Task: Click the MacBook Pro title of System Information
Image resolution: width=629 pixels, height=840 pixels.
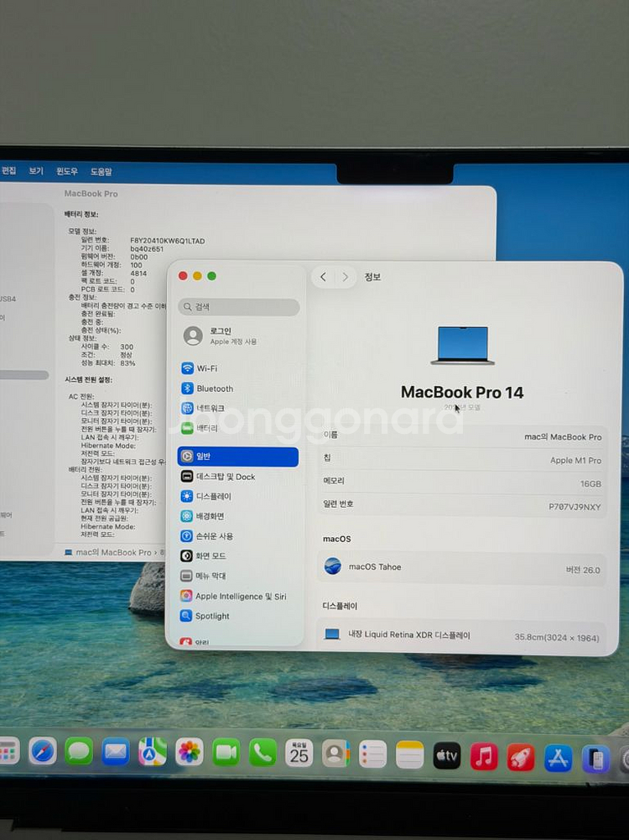Action: point(91,193)
